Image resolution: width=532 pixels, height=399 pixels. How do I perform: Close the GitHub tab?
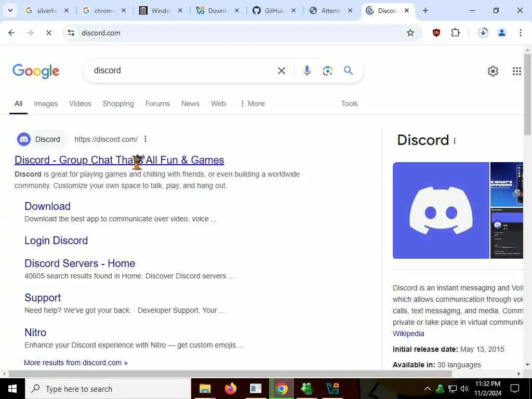(294, 10)
